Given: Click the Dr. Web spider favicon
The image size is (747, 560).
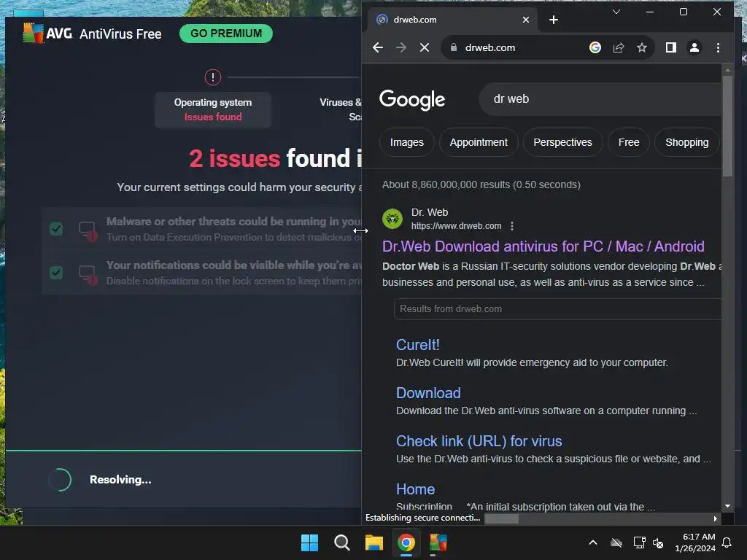Looking at the screenshot, I should pos(392,219).
